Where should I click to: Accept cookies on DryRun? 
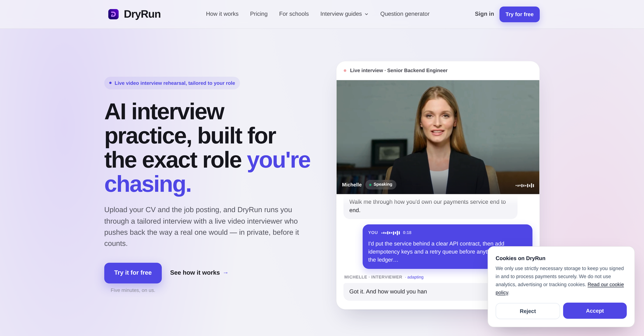595,311
